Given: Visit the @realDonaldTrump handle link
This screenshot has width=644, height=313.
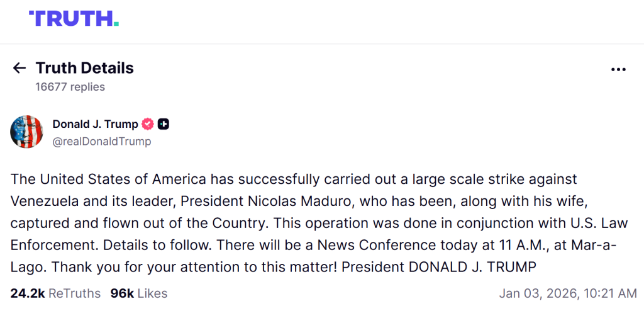Looking at the screenshot, I should 102,141.
